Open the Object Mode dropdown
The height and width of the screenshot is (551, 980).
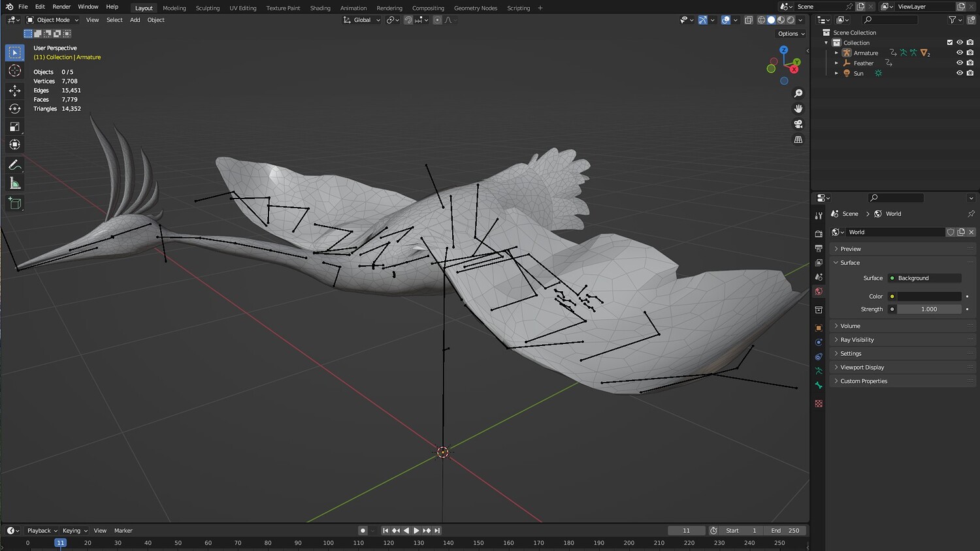(x=52, y=20)
